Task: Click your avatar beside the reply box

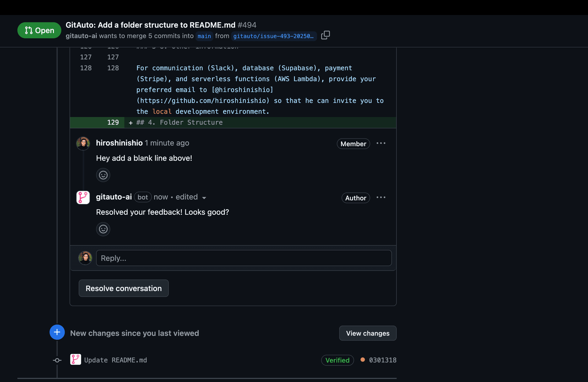Action: tap(85, 258)
